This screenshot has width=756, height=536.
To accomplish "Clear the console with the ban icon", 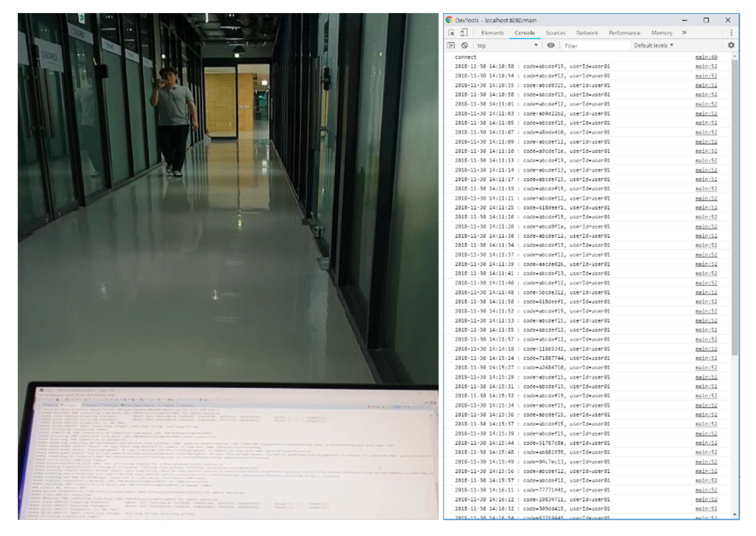I will (465, 45).
